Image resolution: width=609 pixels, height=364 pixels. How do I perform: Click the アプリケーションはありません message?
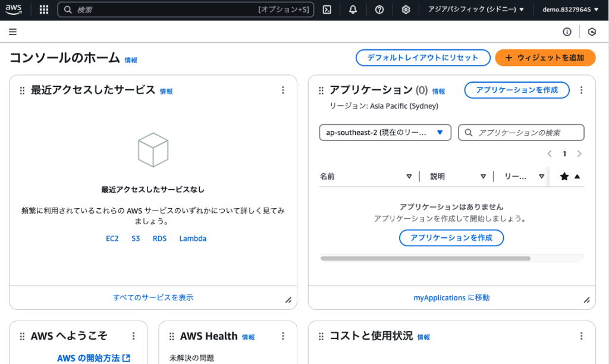[451, 207]
